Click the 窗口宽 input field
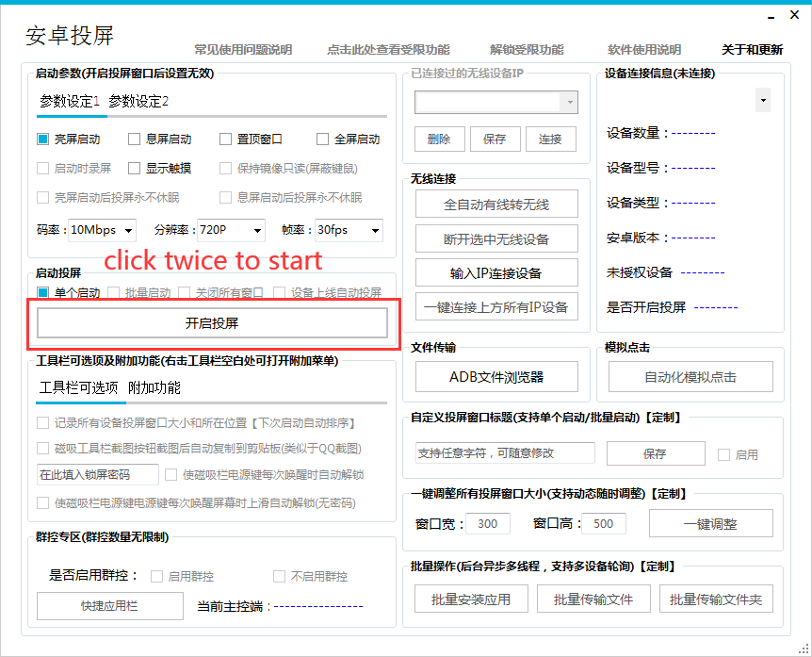 point(487,524)
